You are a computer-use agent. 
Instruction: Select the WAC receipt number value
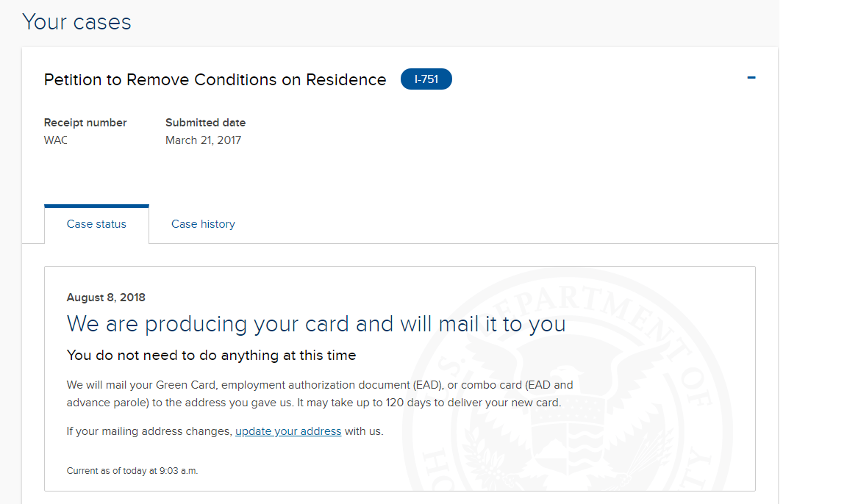(56, 140)
